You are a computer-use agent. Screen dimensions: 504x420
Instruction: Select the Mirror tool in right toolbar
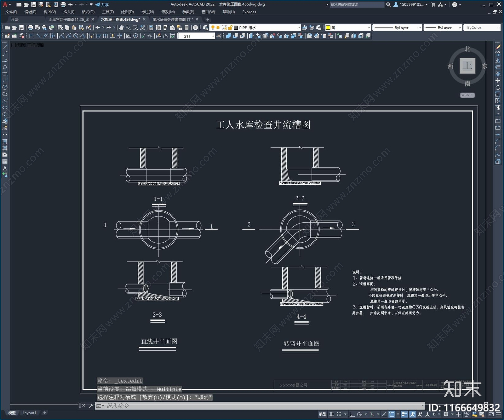click(x=498, y=60)
